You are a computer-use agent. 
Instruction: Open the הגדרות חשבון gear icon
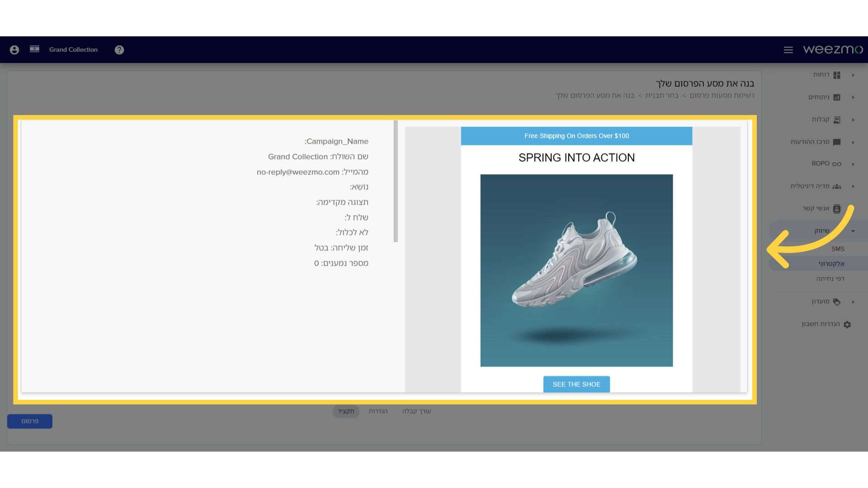pos(847,324)
